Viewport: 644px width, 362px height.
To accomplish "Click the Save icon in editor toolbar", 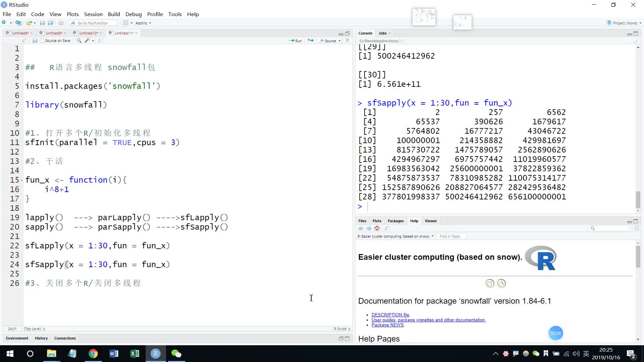I will coord(35,41).
